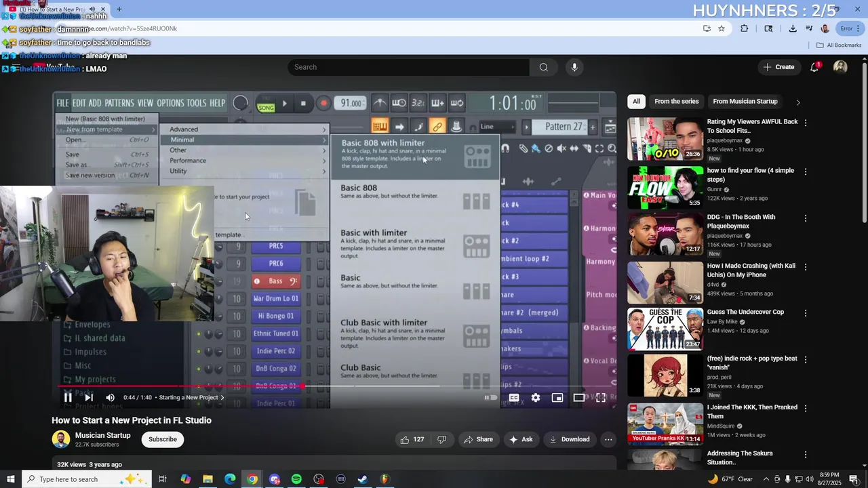Open options for how to find your flow
Viewport: 868px width, 488px height.
[x=806, y=171]
